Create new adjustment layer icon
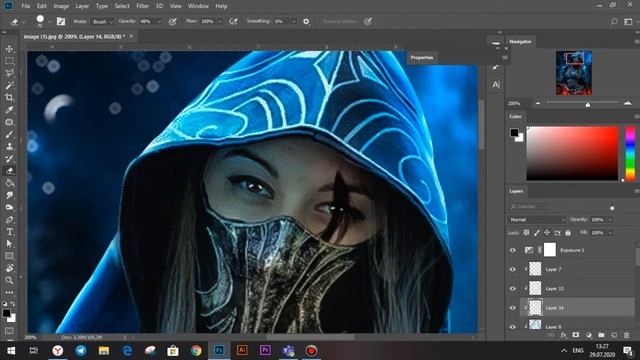The width and height of the screenshot is (640, 360). pyautogui.click(x=589, y=335)
